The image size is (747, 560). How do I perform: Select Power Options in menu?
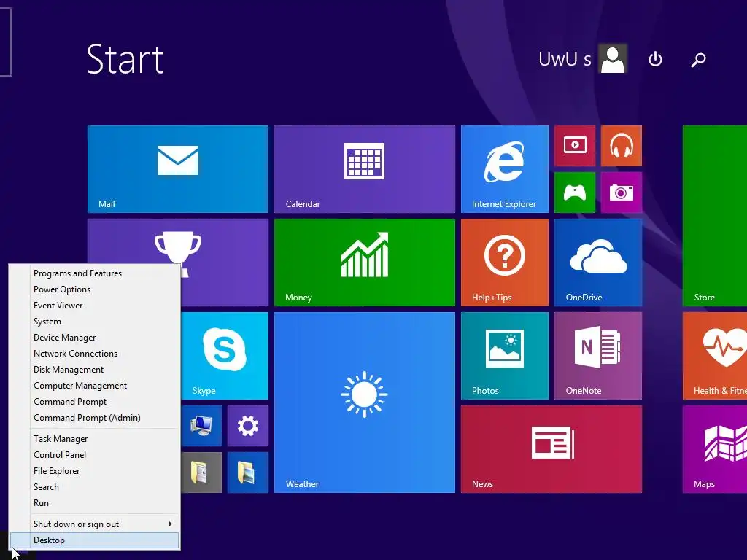(94, 289)
